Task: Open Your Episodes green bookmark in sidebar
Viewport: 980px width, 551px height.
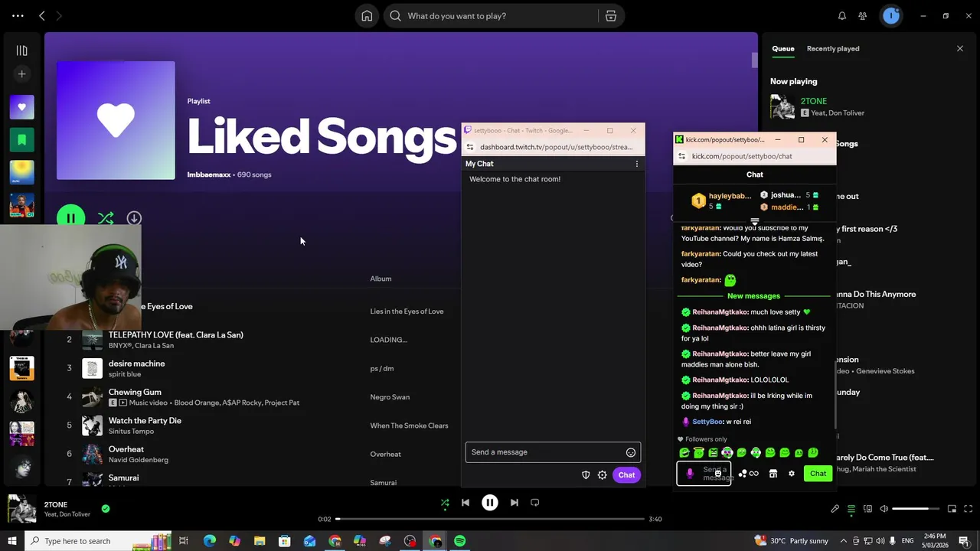Action: [x=21, y=140]
